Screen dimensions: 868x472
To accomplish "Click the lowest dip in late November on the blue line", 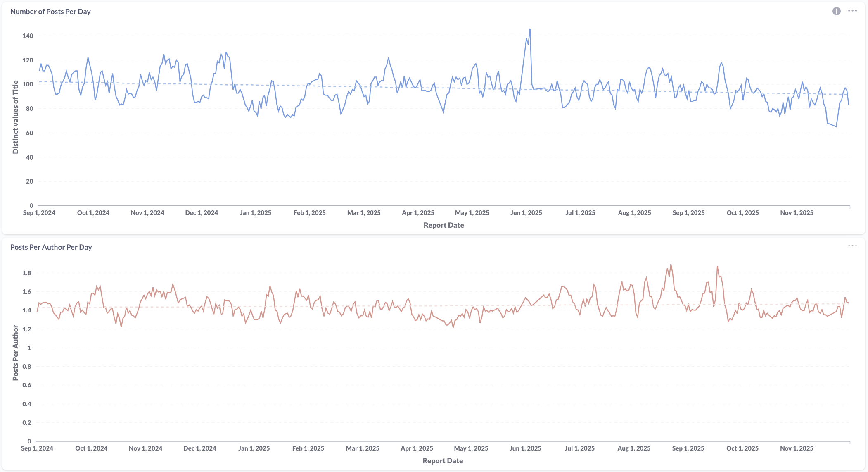I will pyautogui.click(x=836, y=126).
